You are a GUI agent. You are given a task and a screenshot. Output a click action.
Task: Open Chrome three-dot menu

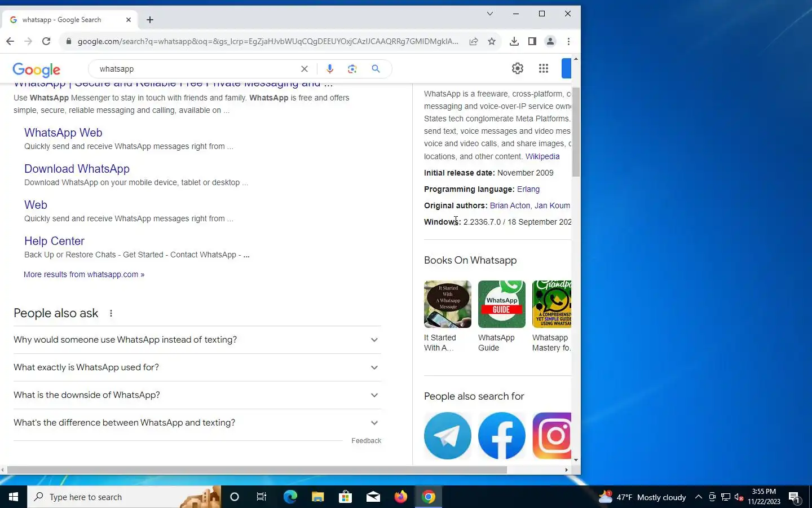568,41
